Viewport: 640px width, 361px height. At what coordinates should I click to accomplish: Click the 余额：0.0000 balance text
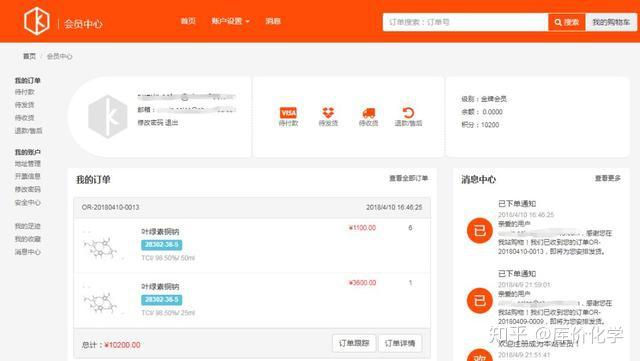482,112
